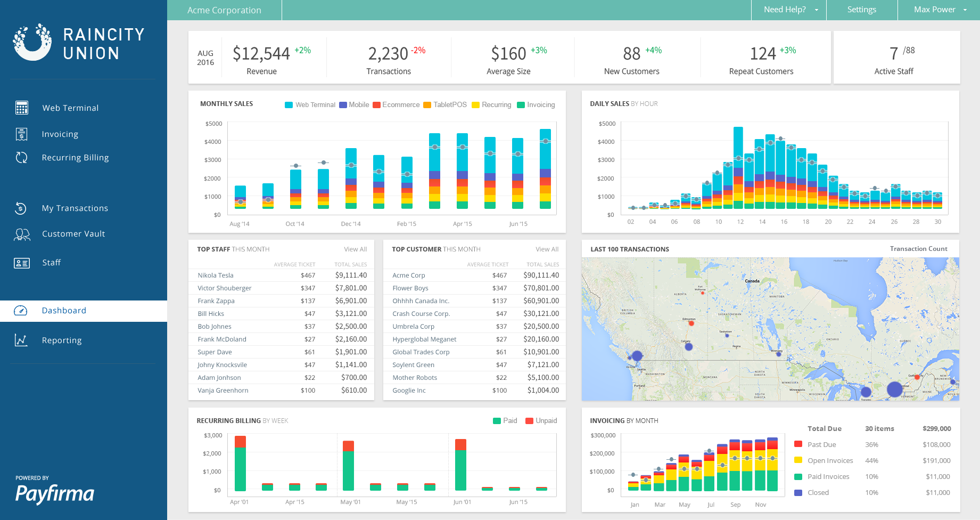Screen dimensions: 980x520
Task: Click the red Past Due color swatch
Action: click(798, 444)
